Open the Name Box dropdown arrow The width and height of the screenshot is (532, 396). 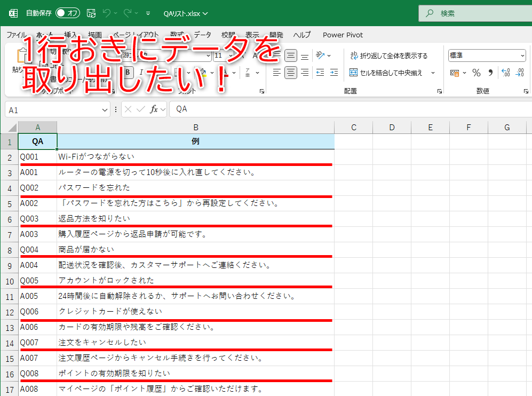[104, 109]
